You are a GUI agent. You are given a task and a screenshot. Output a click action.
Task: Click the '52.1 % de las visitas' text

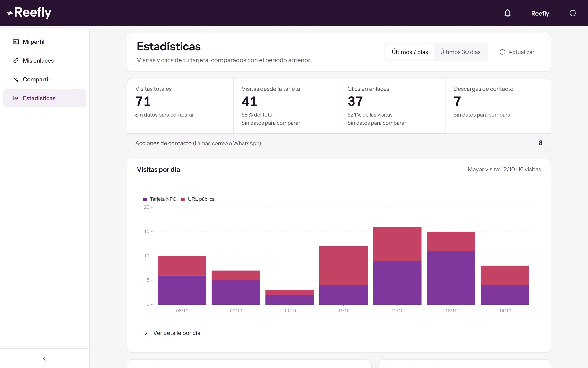[370, 115]
